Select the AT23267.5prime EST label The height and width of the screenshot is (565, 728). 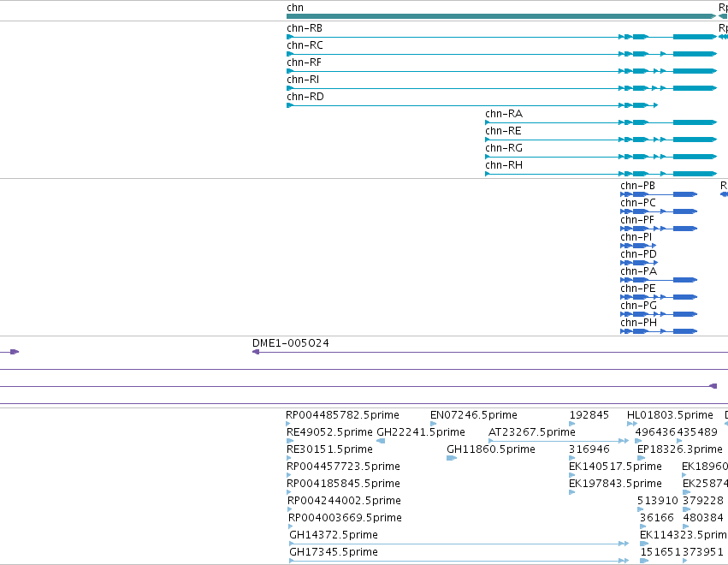coord(532,432)
